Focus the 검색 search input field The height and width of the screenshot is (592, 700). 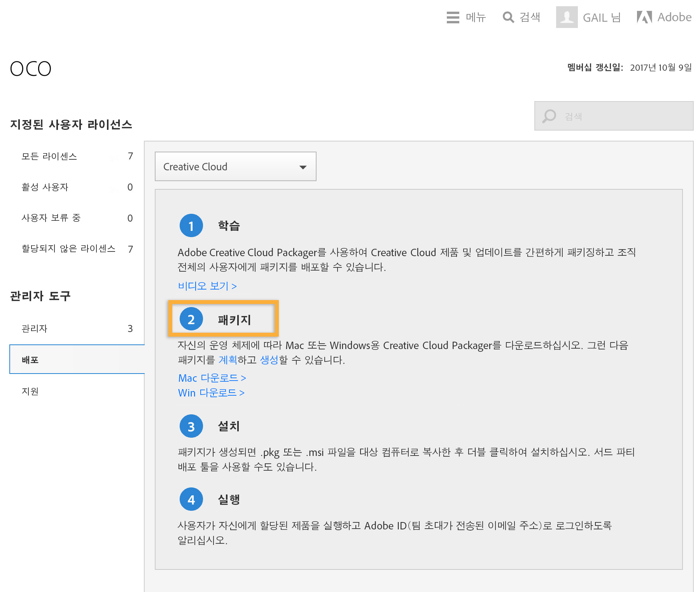coord(614,116)
